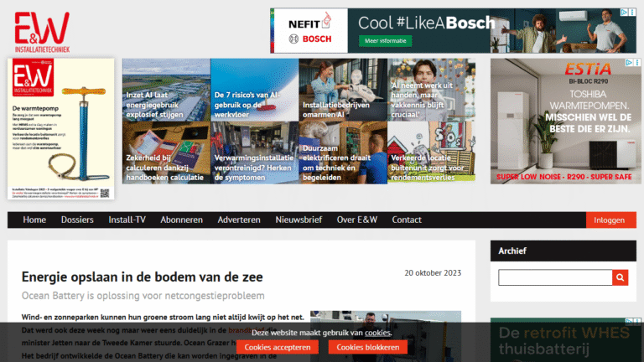
Task: Open article 'Inzet AI laat energiegebruik explosief stijgen'
Action: pos(166,90)
